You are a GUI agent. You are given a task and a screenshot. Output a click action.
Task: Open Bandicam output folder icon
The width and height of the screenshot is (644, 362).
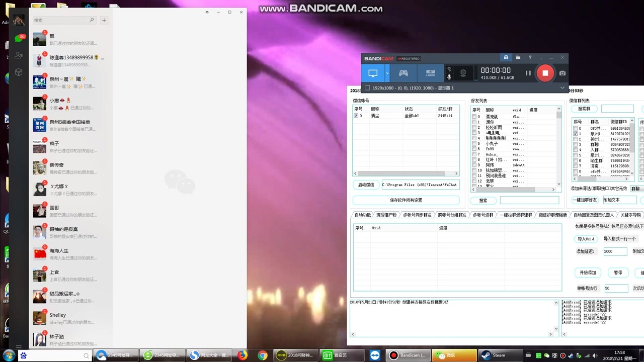coord(518,57)
